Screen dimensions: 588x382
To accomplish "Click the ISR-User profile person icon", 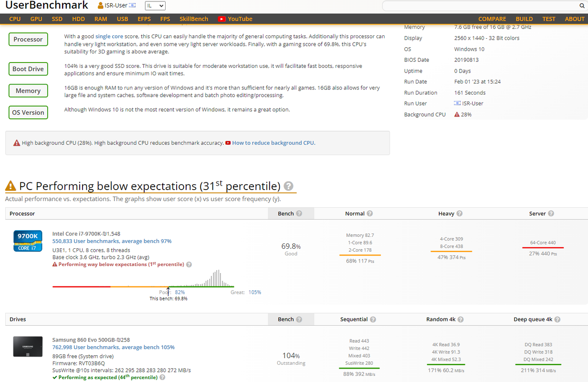I will click(101, 6).
